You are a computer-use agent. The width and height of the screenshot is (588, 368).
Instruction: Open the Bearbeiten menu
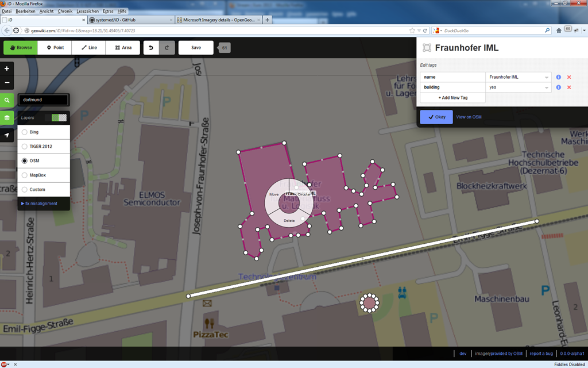[25, 11]
